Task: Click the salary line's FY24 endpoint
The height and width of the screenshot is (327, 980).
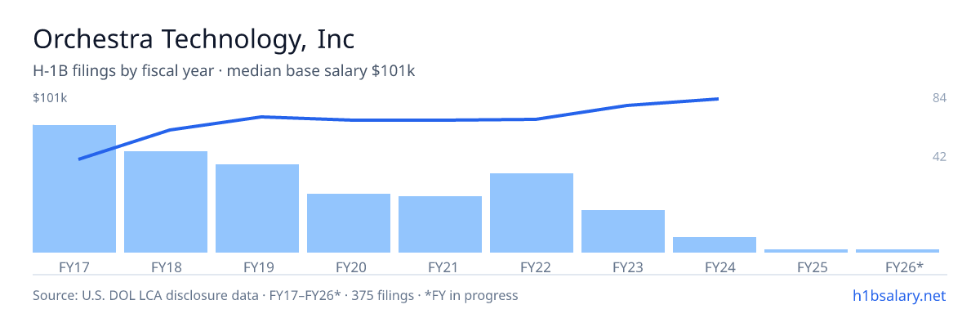Action: 717,99
